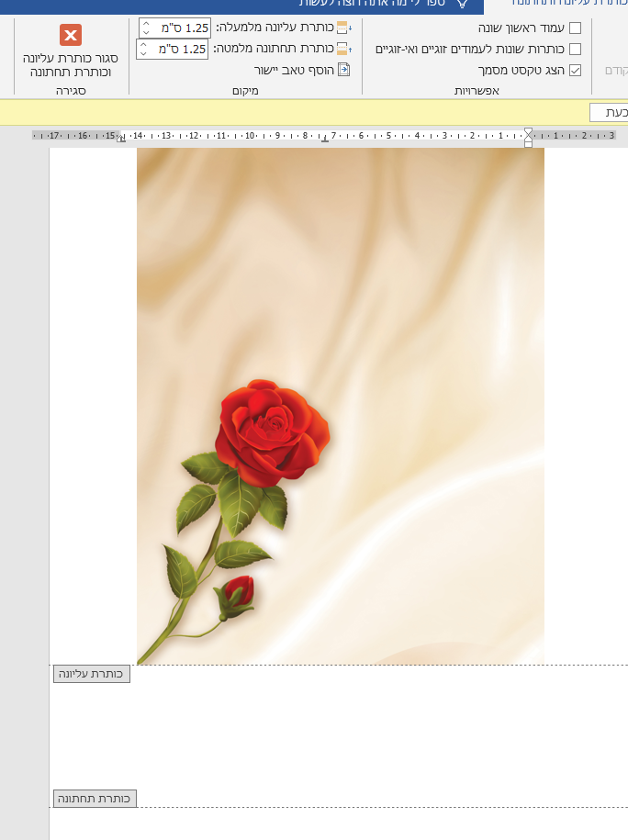Click the 'סגירה' group label
Screen dimensions: 628x840
[71, 91]
